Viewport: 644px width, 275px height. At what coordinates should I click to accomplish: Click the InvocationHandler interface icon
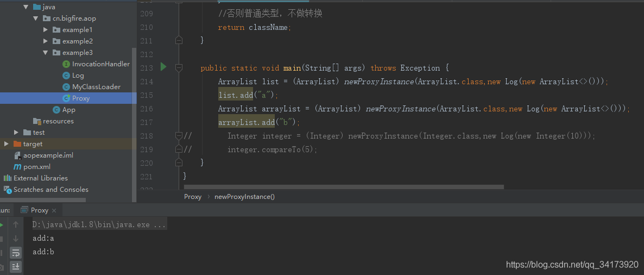click(x=66, y=64)
